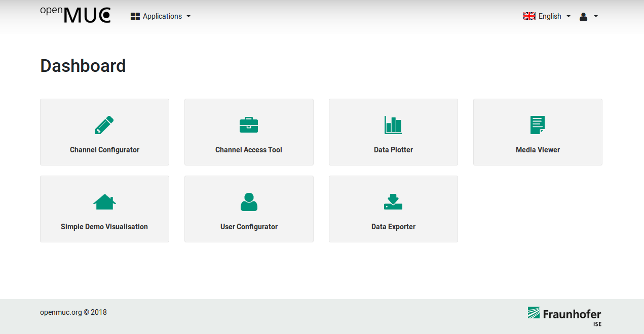Image resolution: width=644 pixels, height=334 pixels.
Task: Select the Channel Configurator pencil icon
Action: click(104, 124)
